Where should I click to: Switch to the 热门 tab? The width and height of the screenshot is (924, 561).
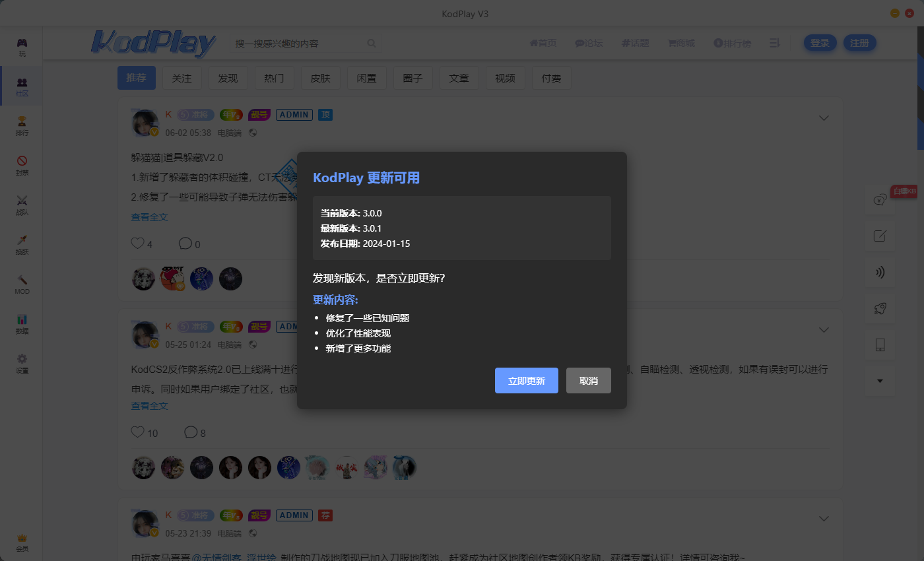point(274,78)
